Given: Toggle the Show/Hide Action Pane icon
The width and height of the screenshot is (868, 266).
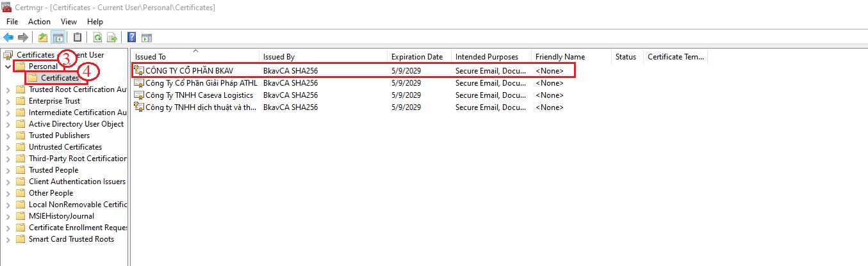Looking at the screenshot, I should pyautogui.click(x=147, y=37).
